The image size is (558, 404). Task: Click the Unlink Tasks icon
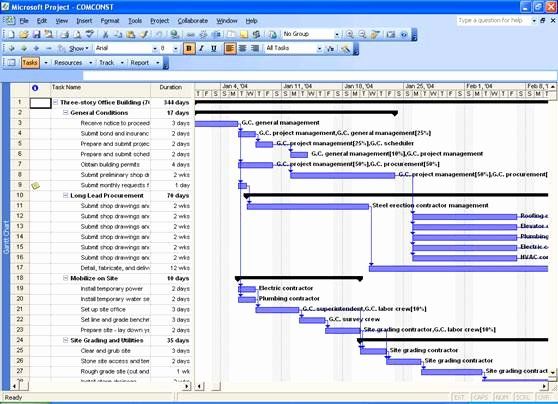pos(204,35)
